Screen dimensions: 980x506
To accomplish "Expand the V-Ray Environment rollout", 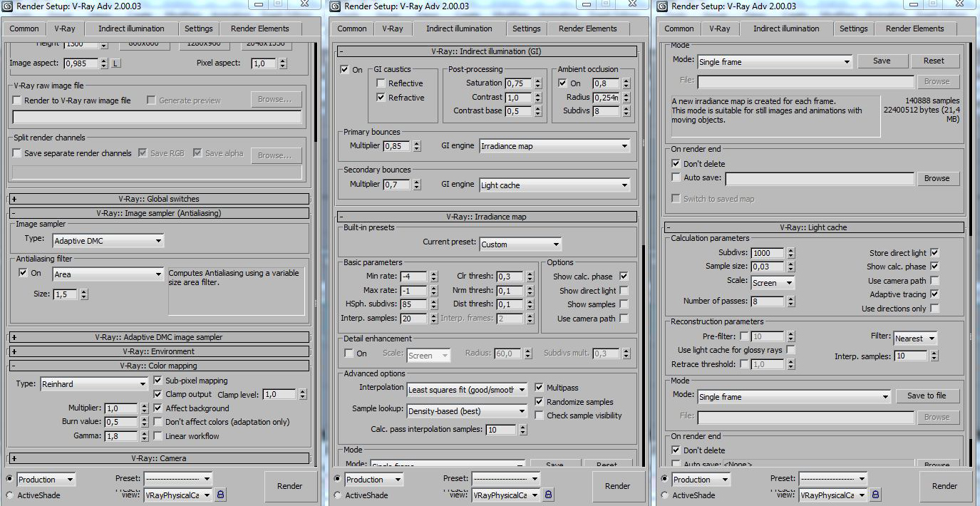I will [159, 351].
